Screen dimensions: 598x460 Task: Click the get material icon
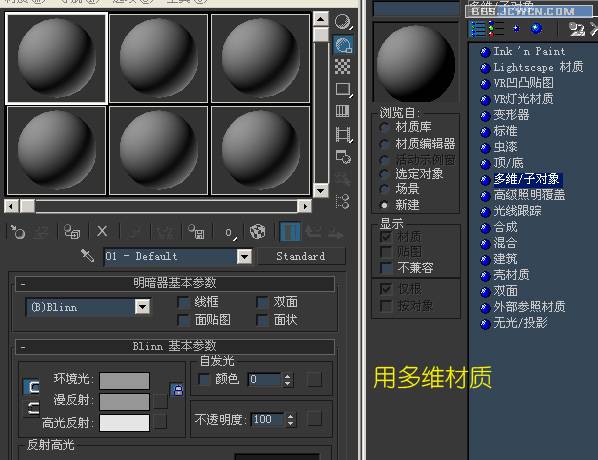coord(18,232)
